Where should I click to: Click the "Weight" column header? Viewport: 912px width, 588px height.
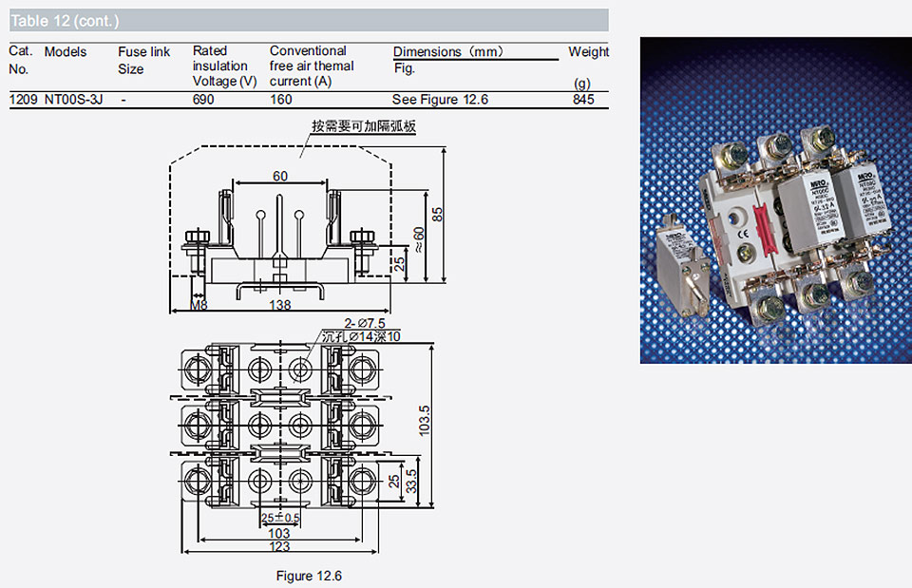(x=589, y=51)
